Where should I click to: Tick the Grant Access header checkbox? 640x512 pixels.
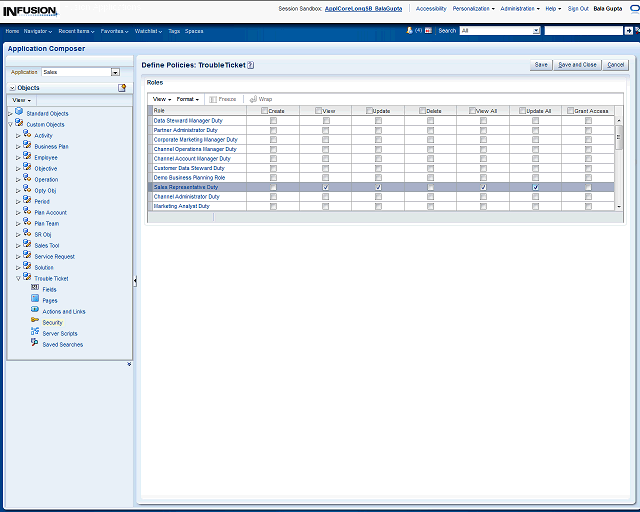570,111
